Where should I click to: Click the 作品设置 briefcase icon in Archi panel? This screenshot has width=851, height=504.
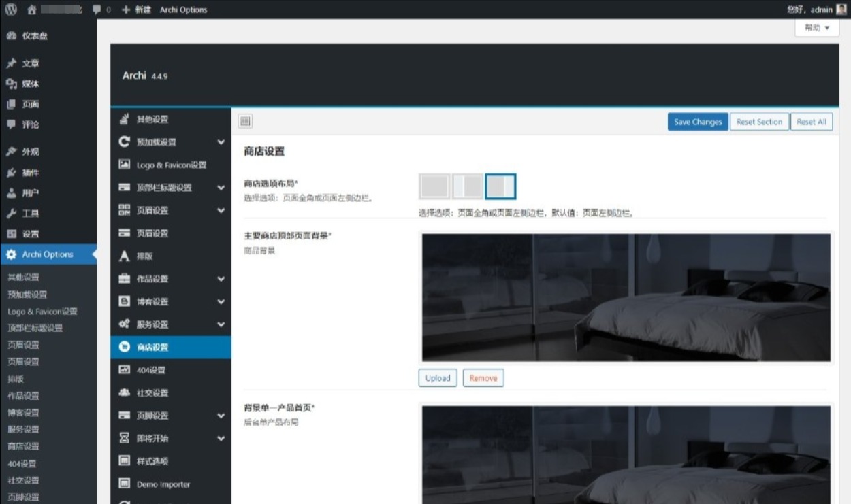124,278
